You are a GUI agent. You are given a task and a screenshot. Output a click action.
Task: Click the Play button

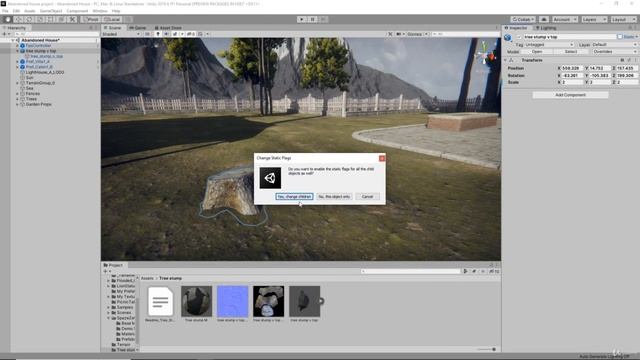302,19
